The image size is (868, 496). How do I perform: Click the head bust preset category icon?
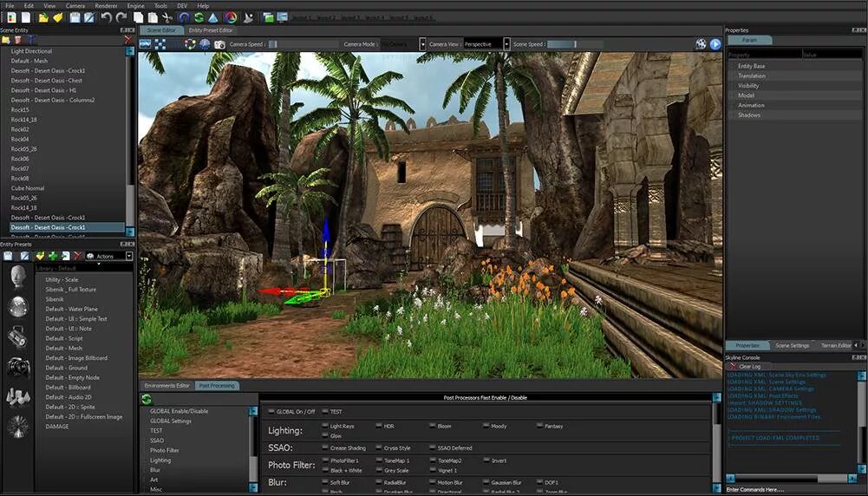tap(17, 277)
